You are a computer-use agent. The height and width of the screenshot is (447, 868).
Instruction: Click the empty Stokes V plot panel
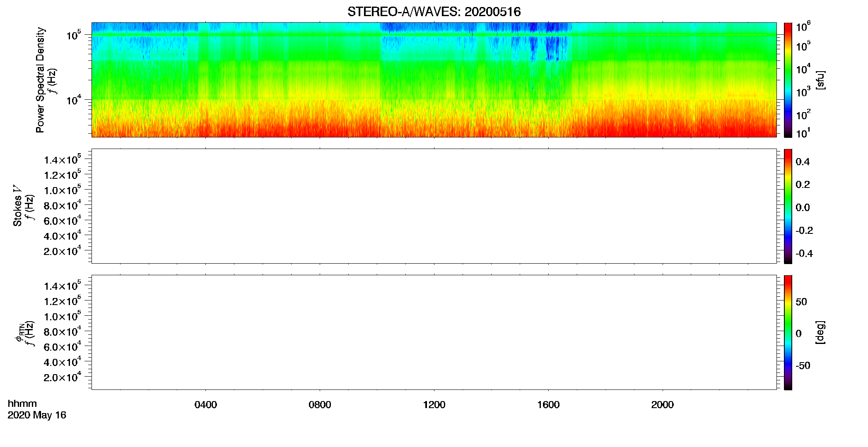point(434,206)
